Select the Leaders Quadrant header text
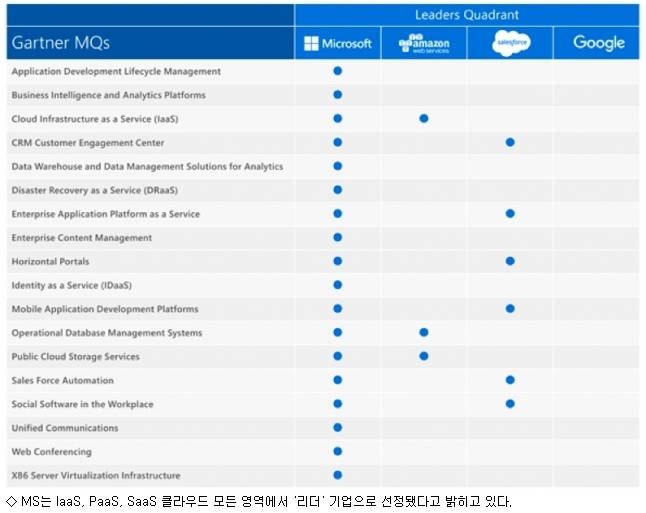Screen dimensions: 646x513 [x=467, y=15]
